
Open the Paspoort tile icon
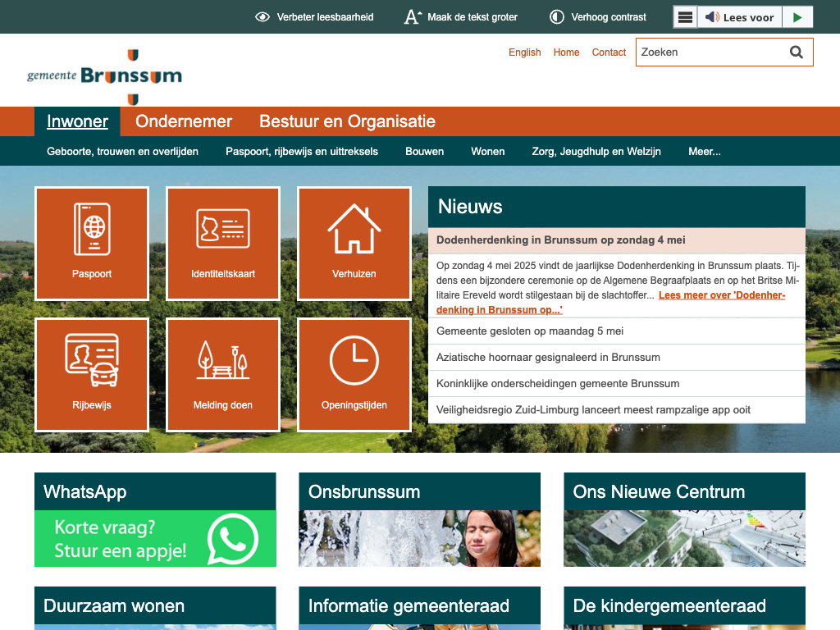(92, 230)
